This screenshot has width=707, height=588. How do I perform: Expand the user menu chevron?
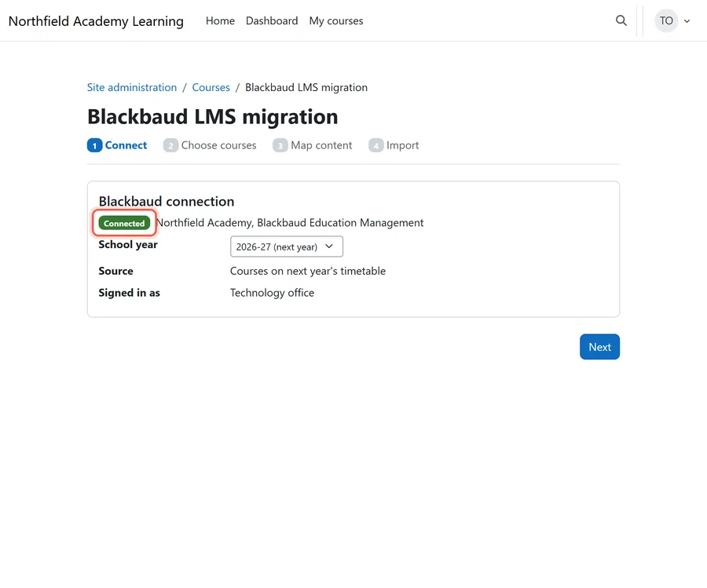[x=687, y=20]
